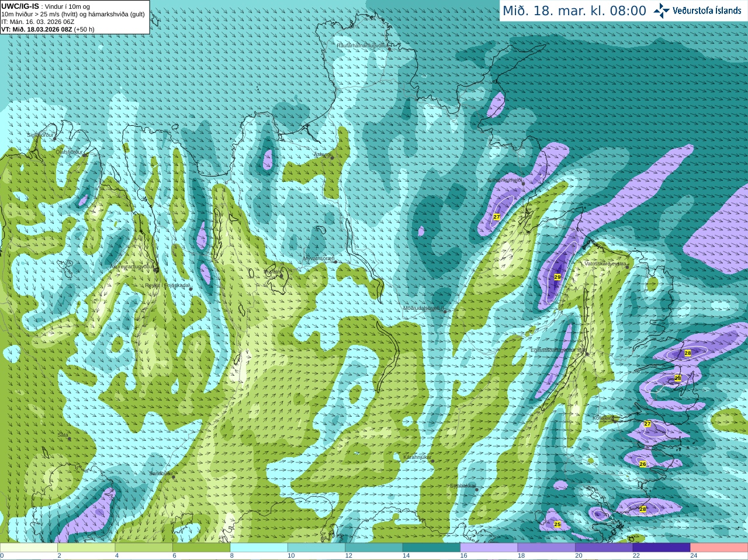The width and height of the screenshot is (748, 560).
Task: Click the pink above-24 legend color
Action: [x=719, y=548]
